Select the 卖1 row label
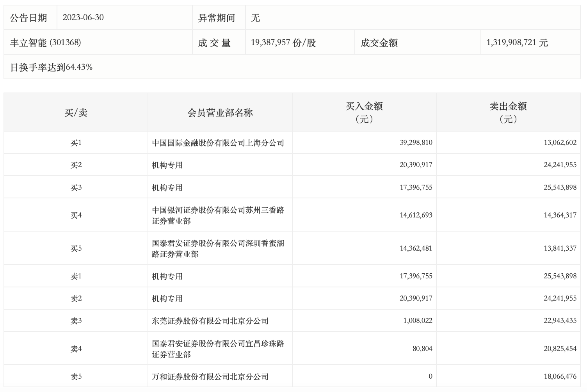Screen dimensions: 587x392 pos(76,276)
